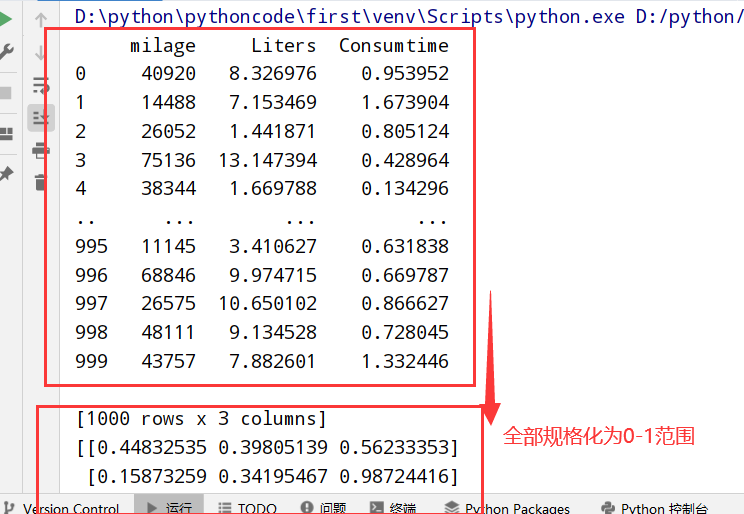Open the 终端 (Terminal) tab
Image resolution: width=744 pixels, height=514 pixels.
pyautogui.click(x=392, y=508)
